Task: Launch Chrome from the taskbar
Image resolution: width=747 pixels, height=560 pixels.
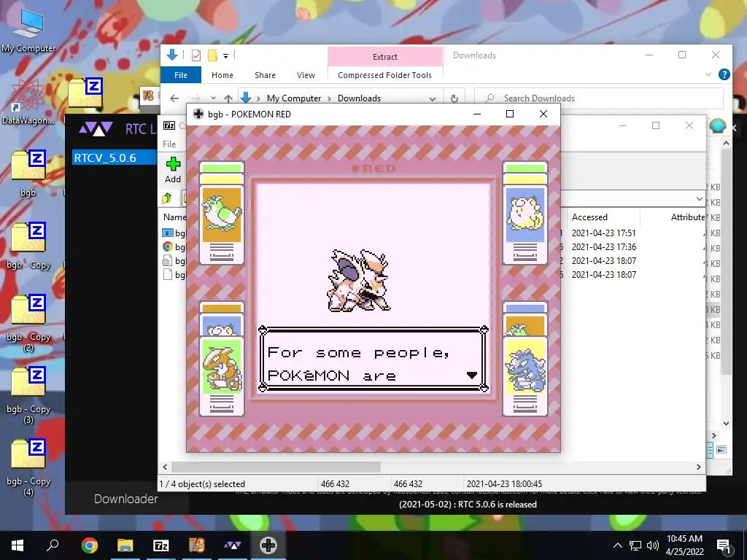Action: pos(89,545)
